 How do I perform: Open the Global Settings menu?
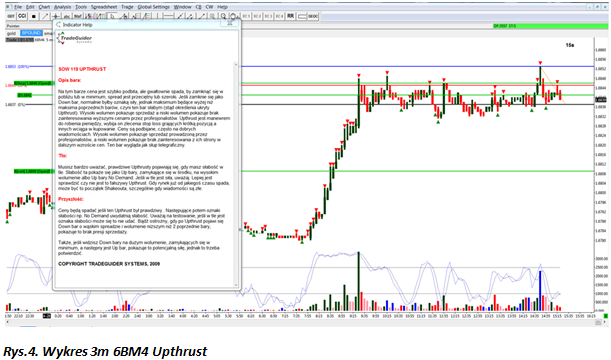pos(154,7)
